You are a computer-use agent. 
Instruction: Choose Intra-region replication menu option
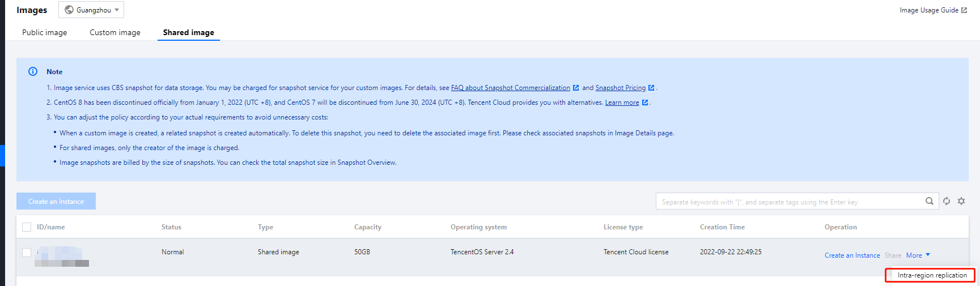click(932, 275)
